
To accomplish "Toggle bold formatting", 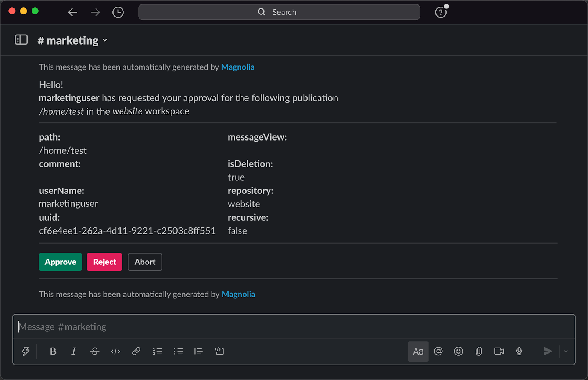I will (x=53, y=351).
